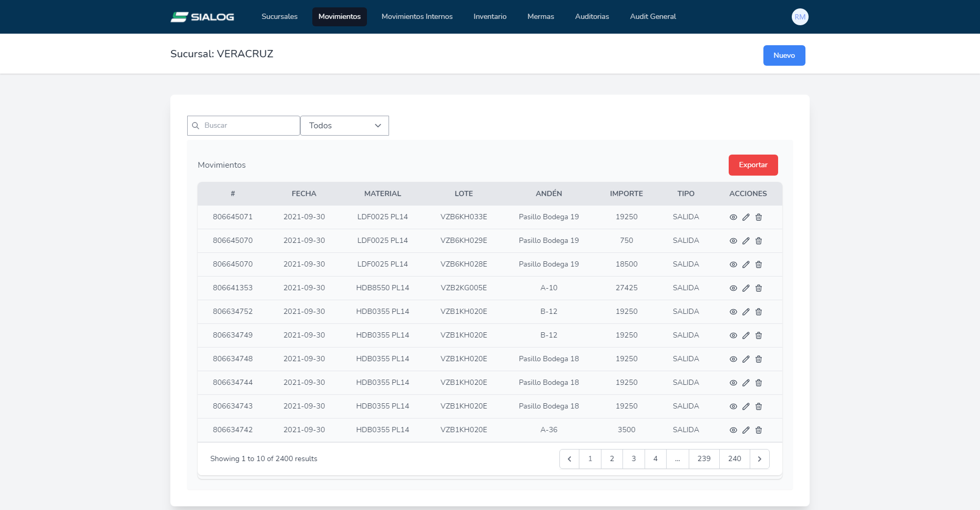The width and height of the screenshot is (980, 510).
Task: View movement 806634743 details
Action: coord(733,406)
